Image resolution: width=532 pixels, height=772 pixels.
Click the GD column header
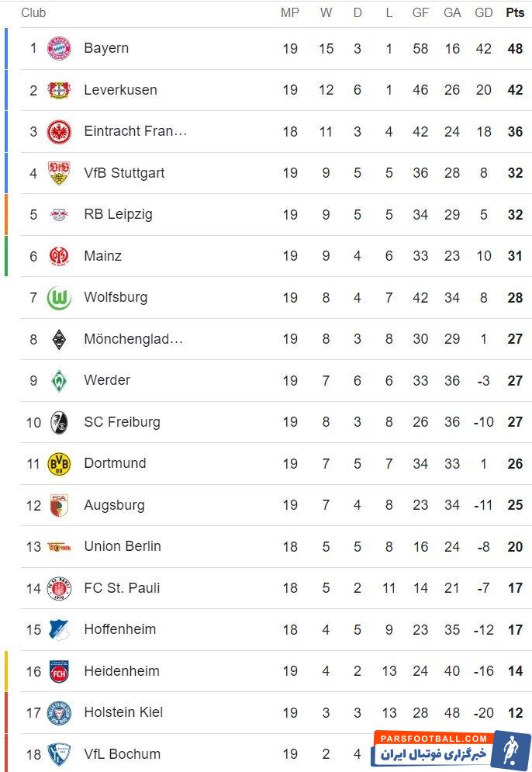point(484,12)
